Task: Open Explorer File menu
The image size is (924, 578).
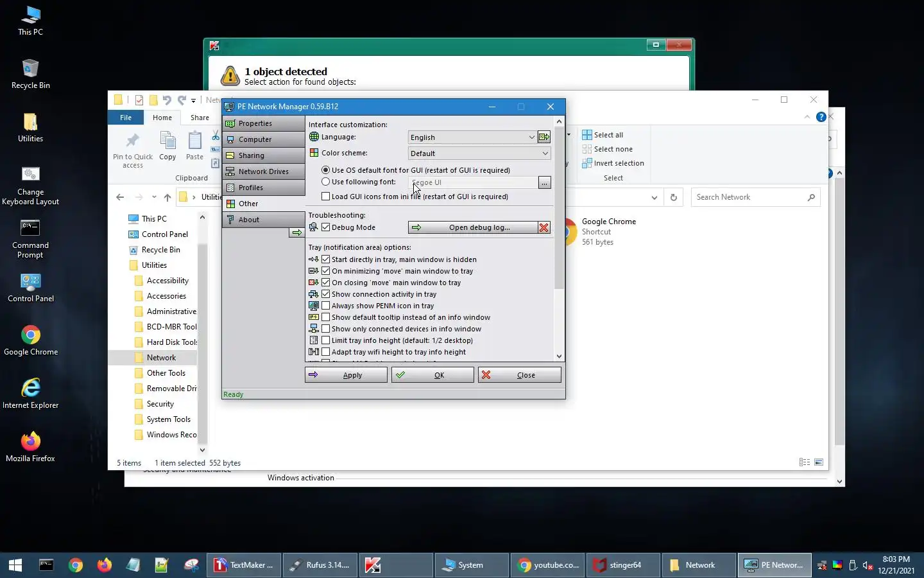Action: coord(126,118)
